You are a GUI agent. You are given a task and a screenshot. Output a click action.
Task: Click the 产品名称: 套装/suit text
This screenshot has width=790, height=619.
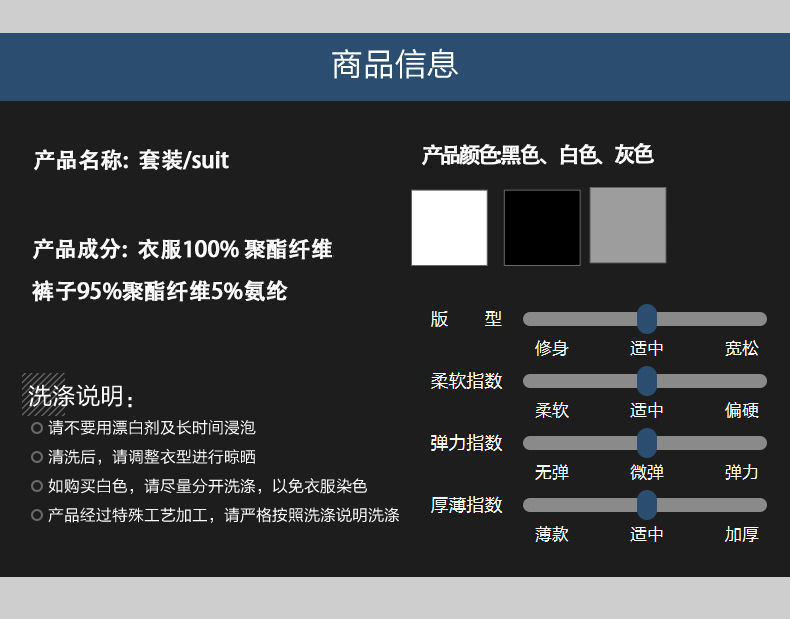click(131, 160)
